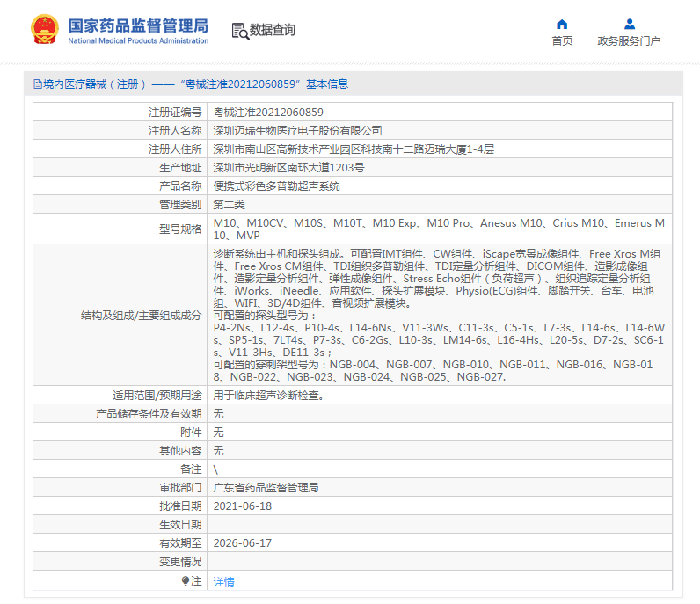Click 用于临床超声诊断检查 value
Image resolution: width=700 pixels, height=604 pixels.
(268, 396)
